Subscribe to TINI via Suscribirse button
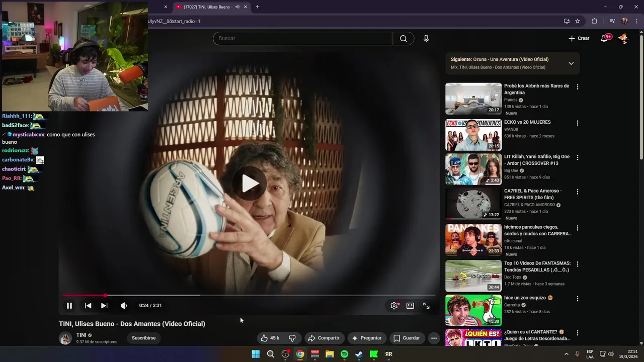 coord(144,338)
